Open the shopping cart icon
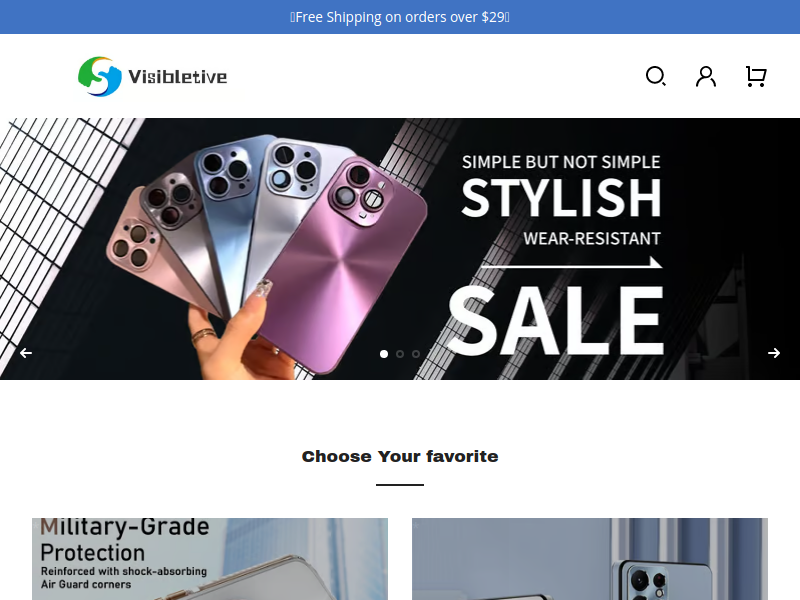 (x=756, y=77)
